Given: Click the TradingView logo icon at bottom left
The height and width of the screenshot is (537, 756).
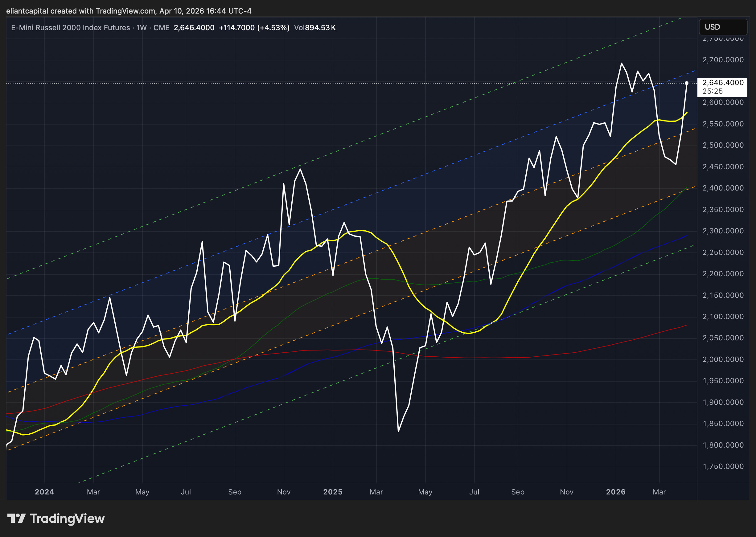Looking at the screenshot, I should [16, 518].
